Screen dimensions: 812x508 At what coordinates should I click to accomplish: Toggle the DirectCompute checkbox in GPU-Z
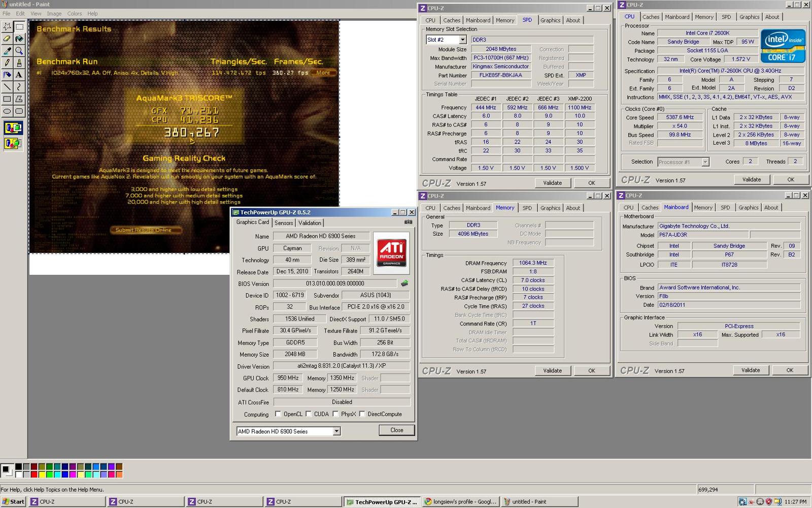point(362,414)
